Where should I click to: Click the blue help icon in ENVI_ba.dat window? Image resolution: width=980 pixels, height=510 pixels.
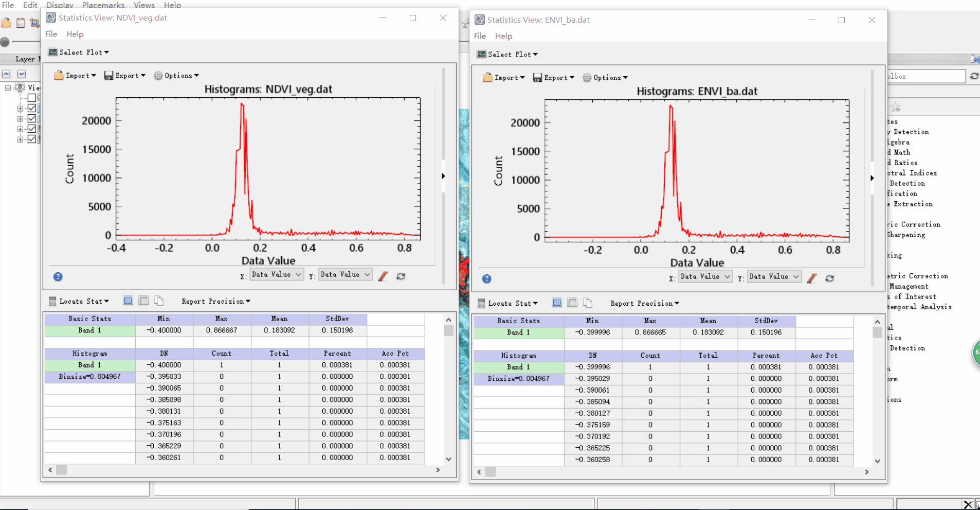tap(487, 279)
